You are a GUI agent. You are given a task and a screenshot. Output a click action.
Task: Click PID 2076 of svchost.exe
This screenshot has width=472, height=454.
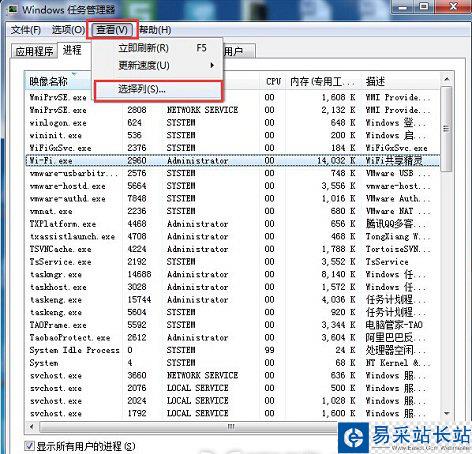[137, 388]
